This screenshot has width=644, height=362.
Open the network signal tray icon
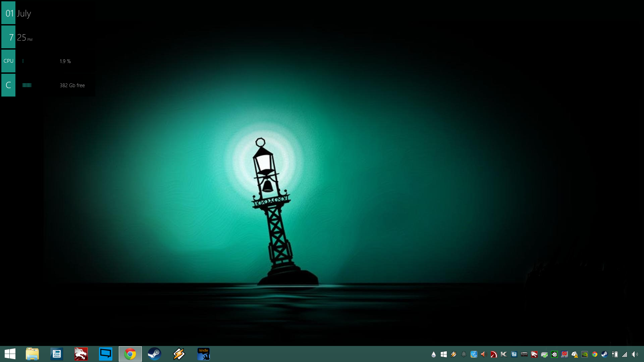(625, 354)
